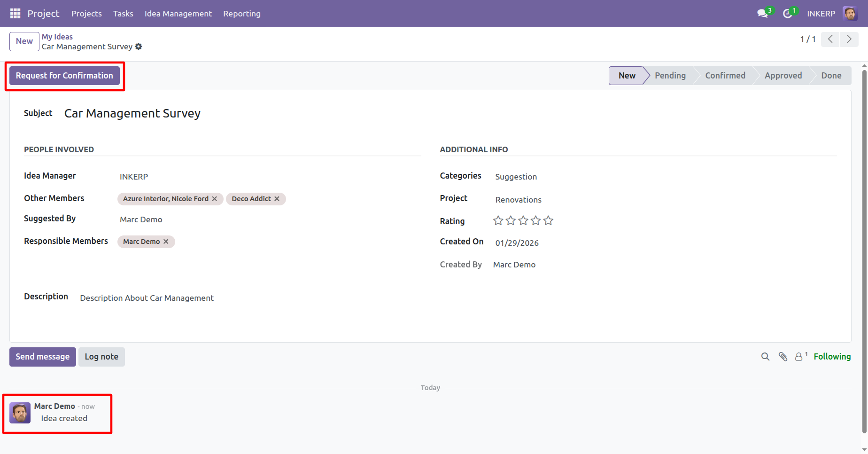Open the Project Renovations field
Screen dimensions: 868x454
pos(518,200)
